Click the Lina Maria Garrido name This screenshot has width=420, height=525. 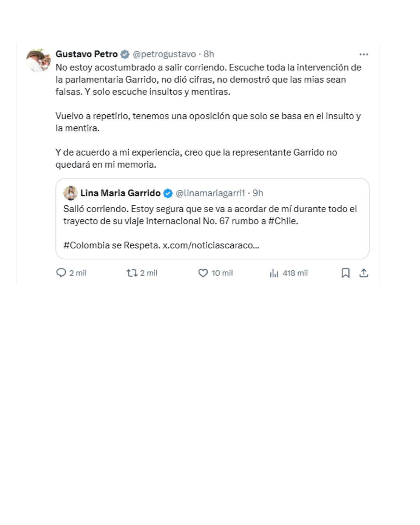point(121,193)
